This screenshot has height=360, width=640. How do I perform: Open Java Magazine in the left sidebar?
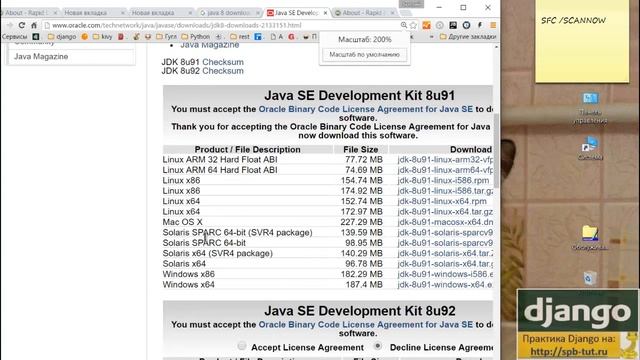(x=41, y=56)
